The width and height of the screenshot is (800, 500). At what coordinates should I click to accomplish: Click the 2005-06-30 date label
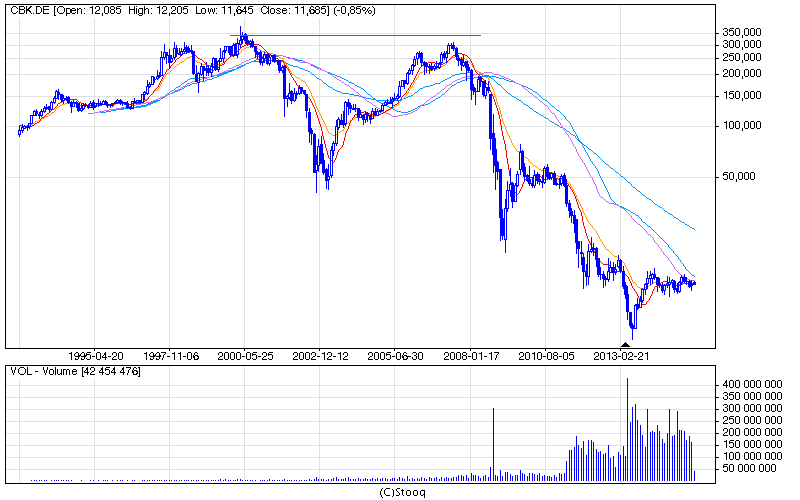[395, 356]
